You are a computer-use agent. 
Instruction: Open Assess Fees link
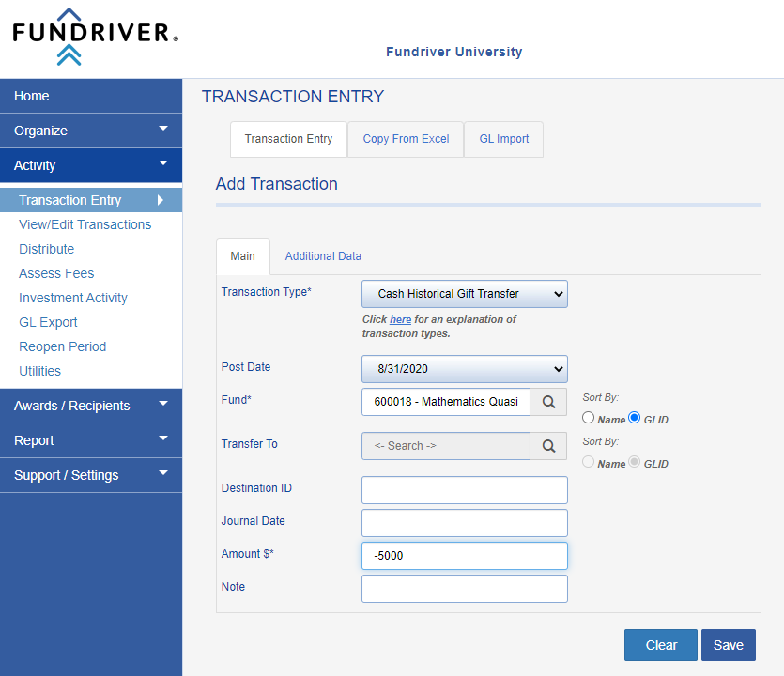click(x=56, y=273)
